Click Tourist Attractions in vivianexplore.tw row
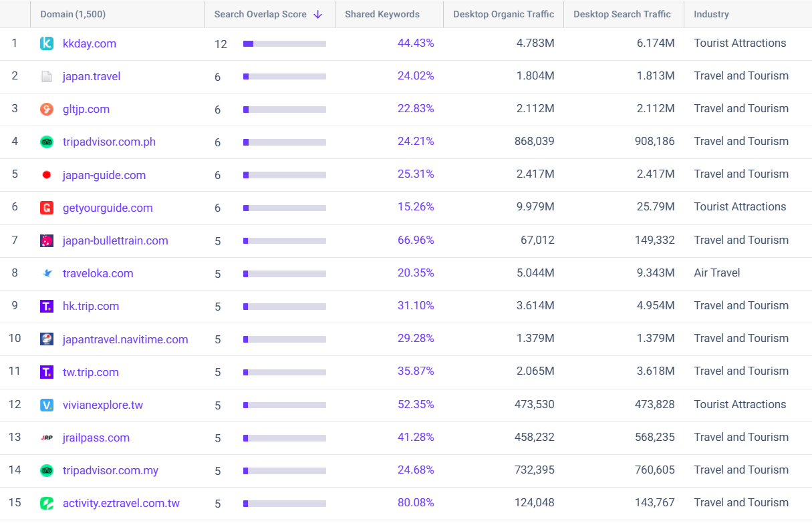This screenshot has width=812, height=523. [740, 404]
